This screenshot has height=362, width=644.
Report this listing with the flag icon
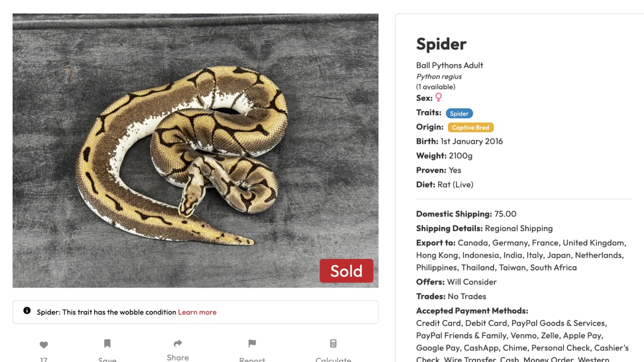[252, 344]
